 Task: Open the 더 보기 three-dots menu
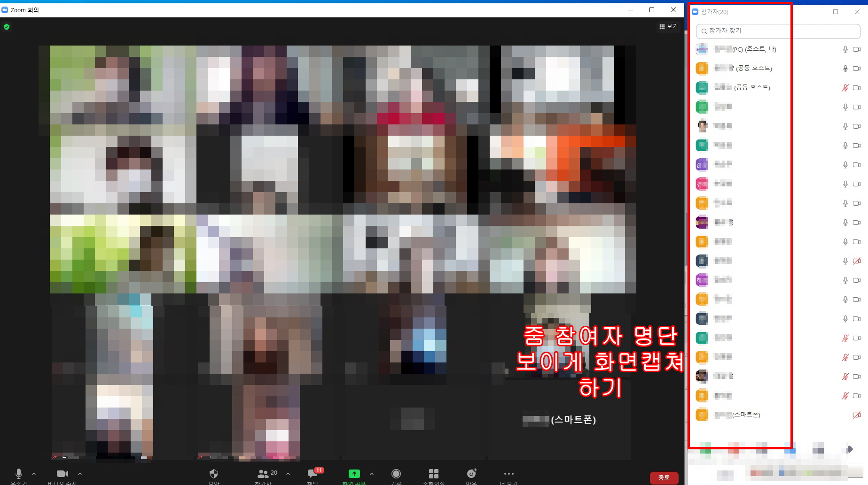[x=508, y=474]
